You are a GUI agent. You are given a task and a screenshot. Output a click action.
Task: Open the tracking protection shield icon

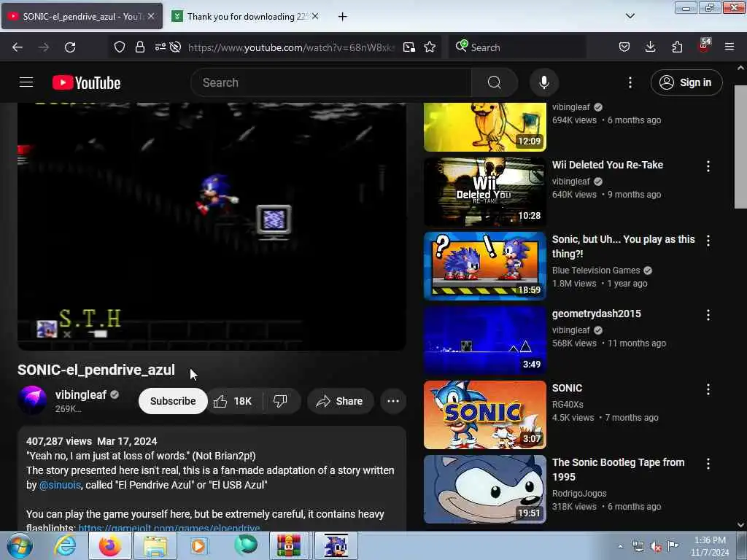(120, 47)
